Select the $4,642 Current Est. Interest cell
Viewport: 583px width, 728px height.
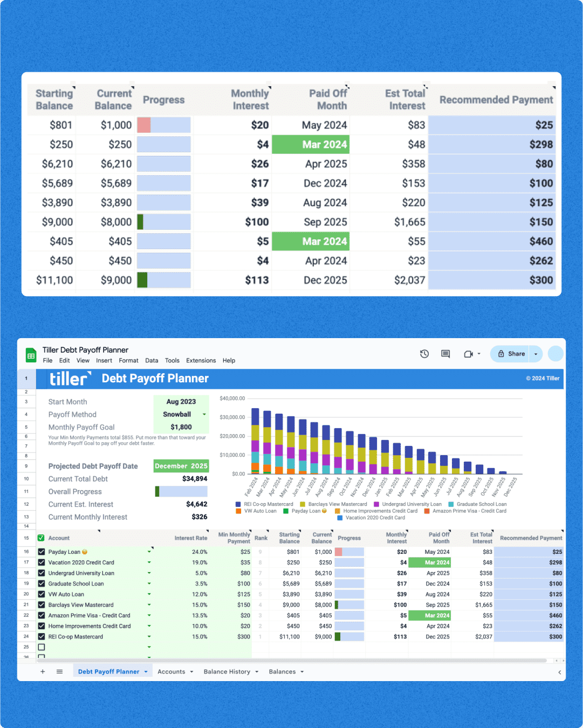pyautogui.click(x=181, y=504)
